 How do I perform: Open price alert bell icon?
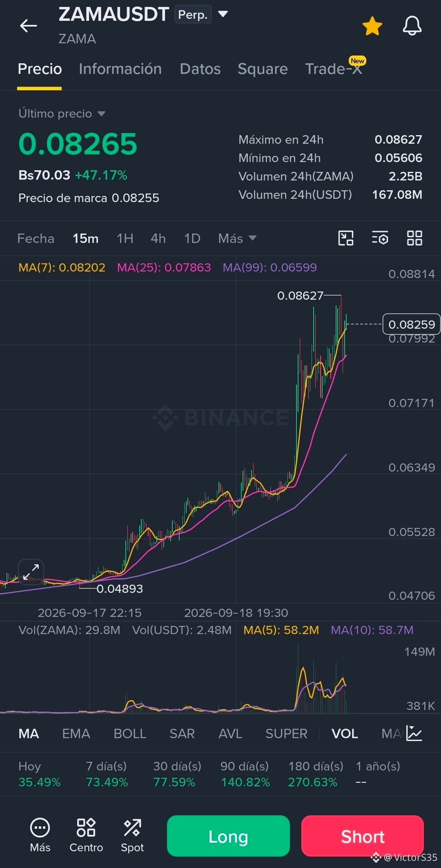point(412,26)
